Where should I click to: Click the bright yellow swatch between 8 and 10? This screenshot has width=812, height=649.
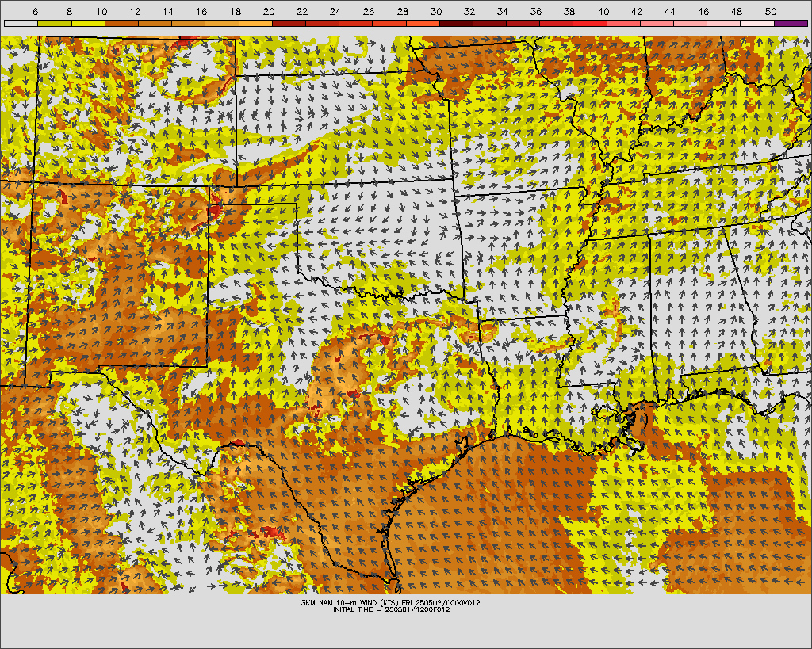click(x=88, y=23)
